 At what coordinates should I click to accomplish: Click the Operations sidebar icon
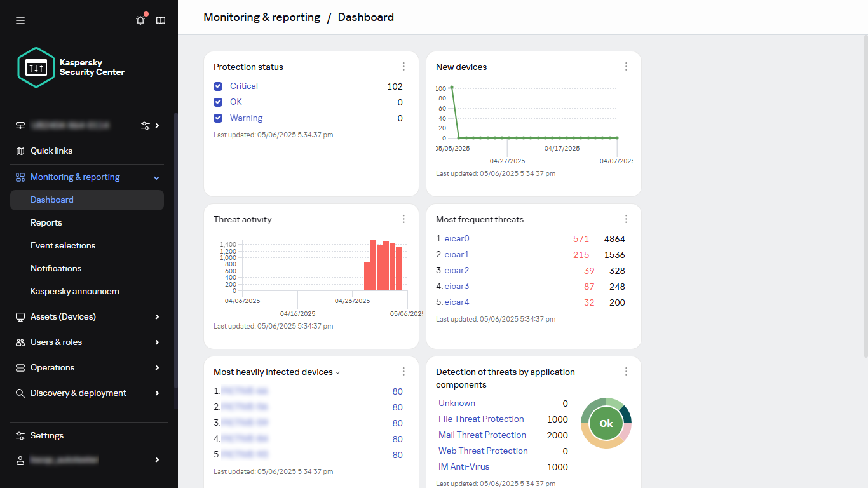coord(20,367)
